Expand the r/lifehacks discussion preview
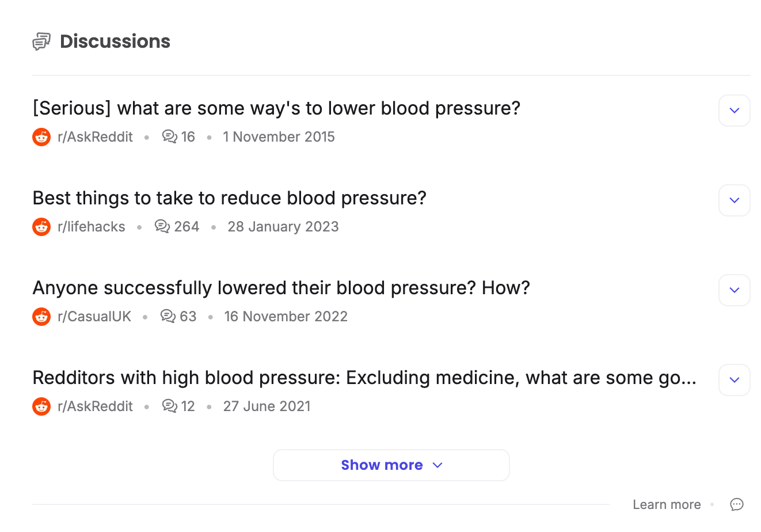Screen dimensions: 761x532 (734, 200)
